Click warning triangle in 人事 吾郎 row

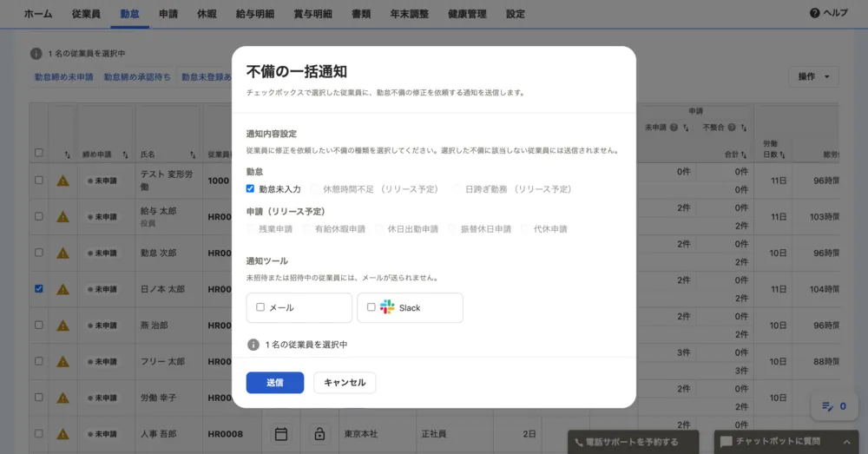63,434
